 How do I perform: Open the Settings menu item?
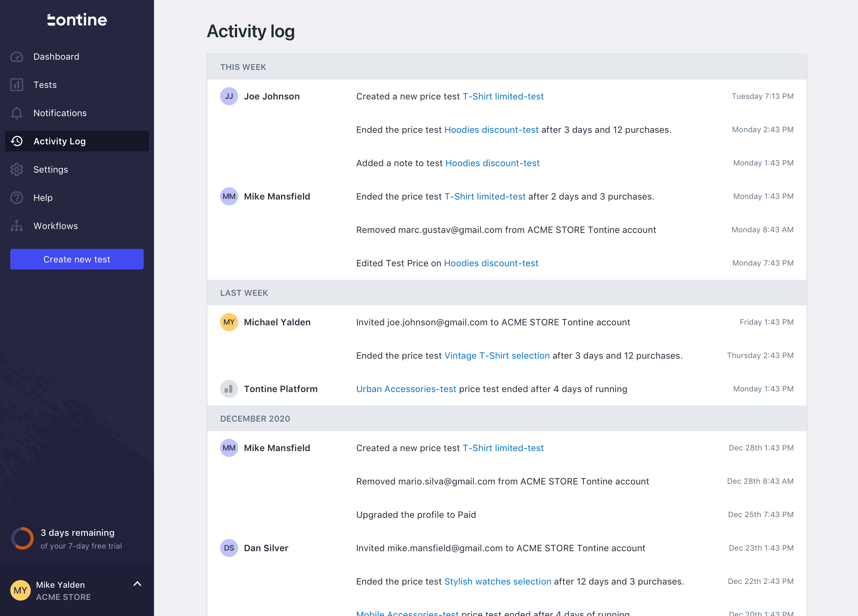51,169
